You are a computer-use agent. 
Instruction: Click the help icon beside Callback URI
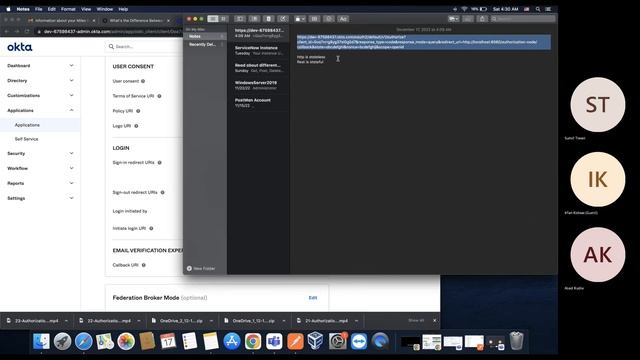pos(144,265)
